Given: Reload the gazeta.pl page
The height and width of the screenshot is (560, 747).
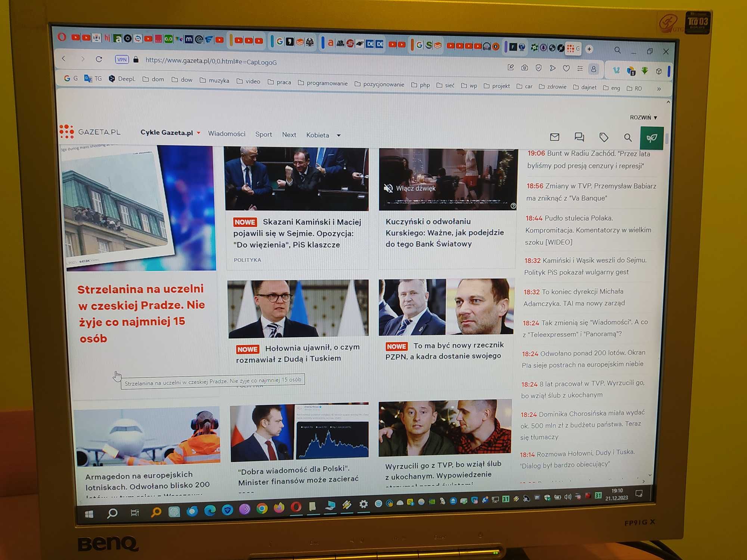Looking at the screenshot, I should [x=99, y=59].
